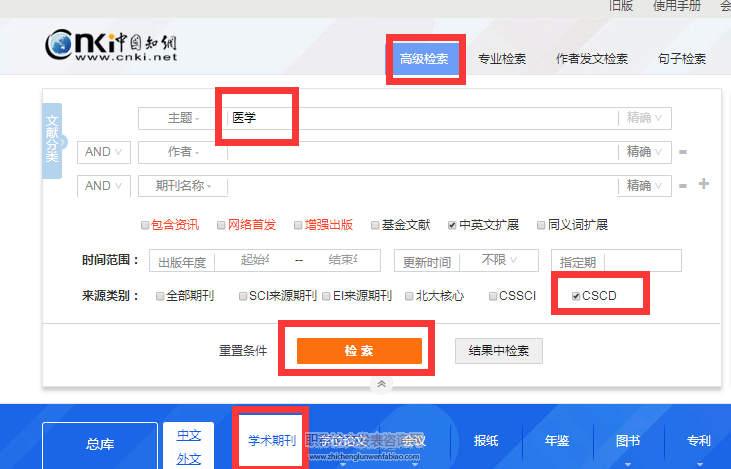
Task: Click the orange 检索 button
Action: pyautogui.click(x=359, y=351)
